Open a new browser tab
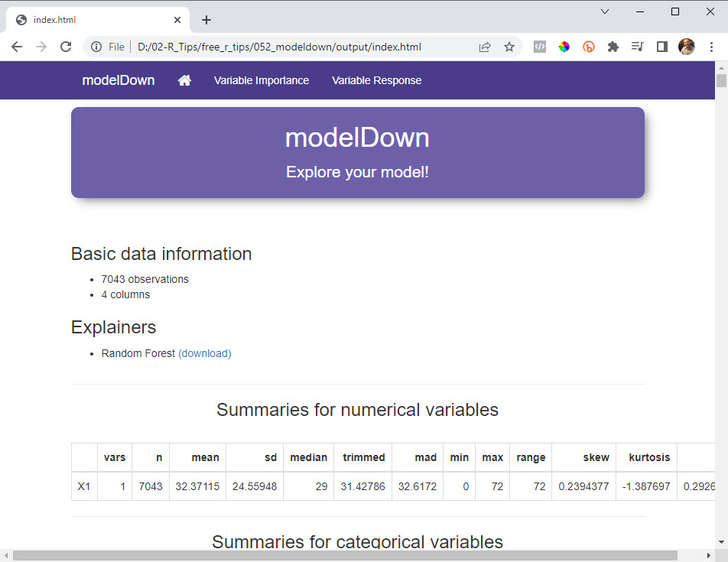Image resolution: width=728 pixels, height=562 pixels. (206, 20)
